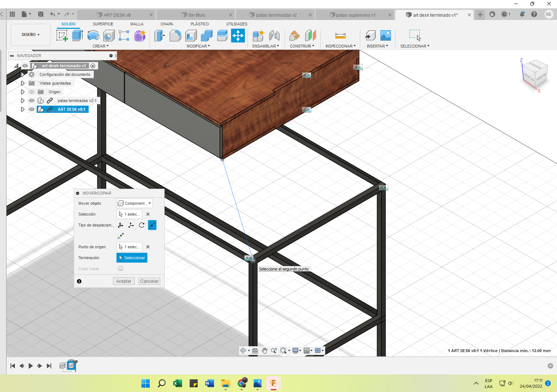Click the Aceptar button
The width and height of the screenshot is (557, 392).
(124, 281)
